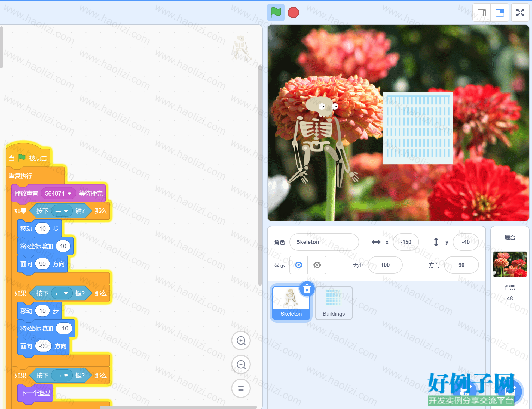The image size is (532, 409).
Task: Click the workspace horizontal scrollbar
Action: [x=178, y=407]
